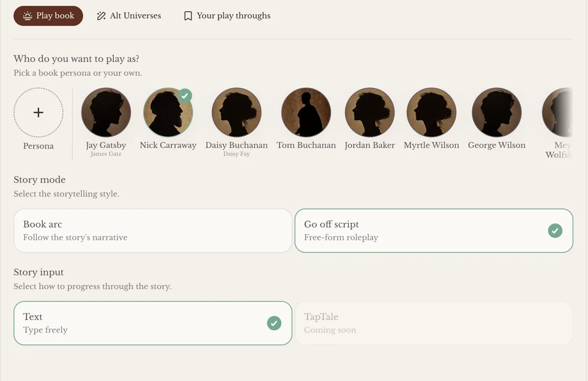Image resolution: width=588 pixels, height=381 pixels.
Task: Click the bookmark icon beside Your play throughs
Action: tap(188, 16)
